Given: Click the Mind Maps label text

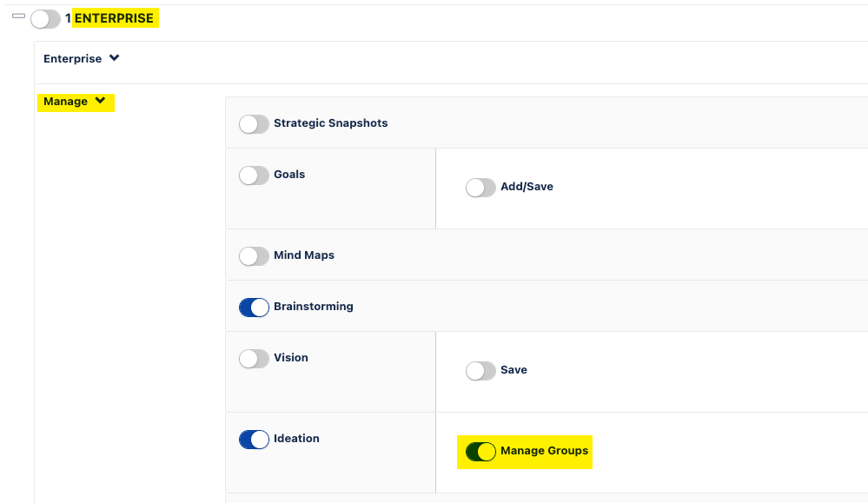Looking at the screenshot, I should pos(303,255).
